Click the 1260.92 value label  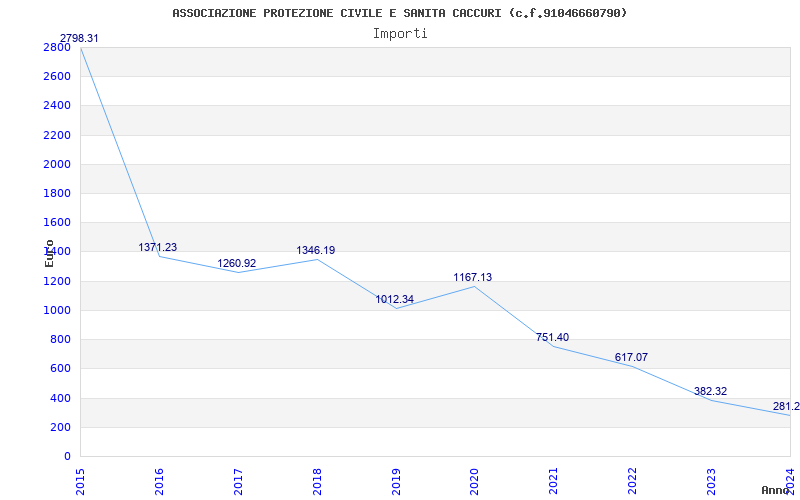[x=237, y=264]
